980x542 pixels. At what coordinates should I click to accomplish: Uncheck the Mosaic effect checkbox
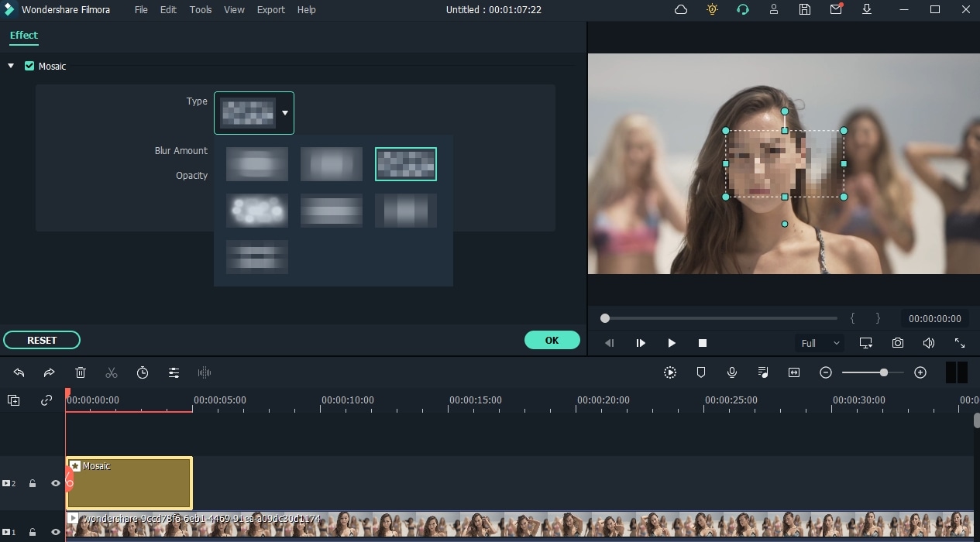point(29,66)
